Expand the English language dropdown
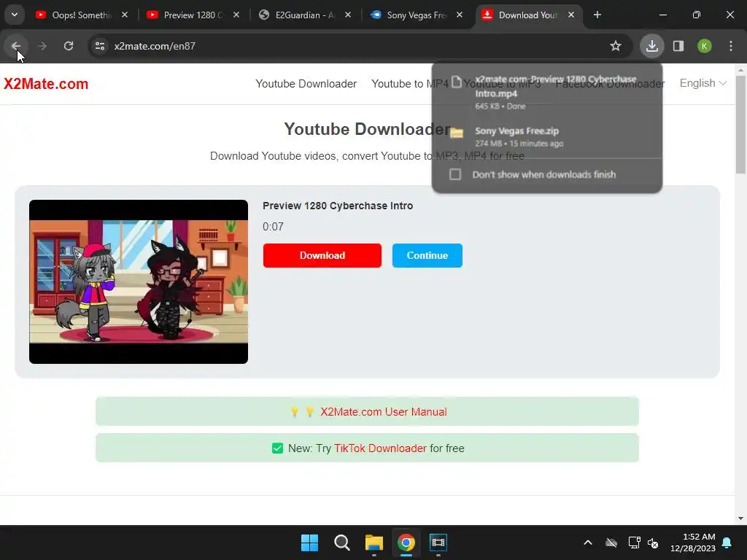This screenshot has height=560, width=747. tap(703, 83)
